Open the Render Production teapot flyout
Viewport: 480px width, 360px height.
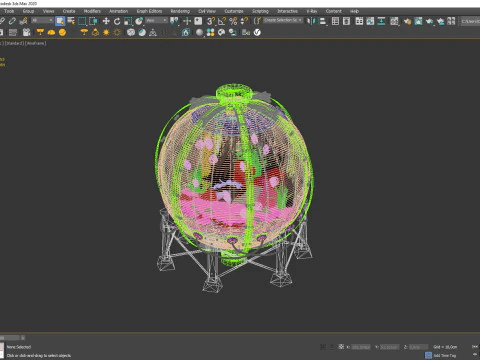(429, 21)
